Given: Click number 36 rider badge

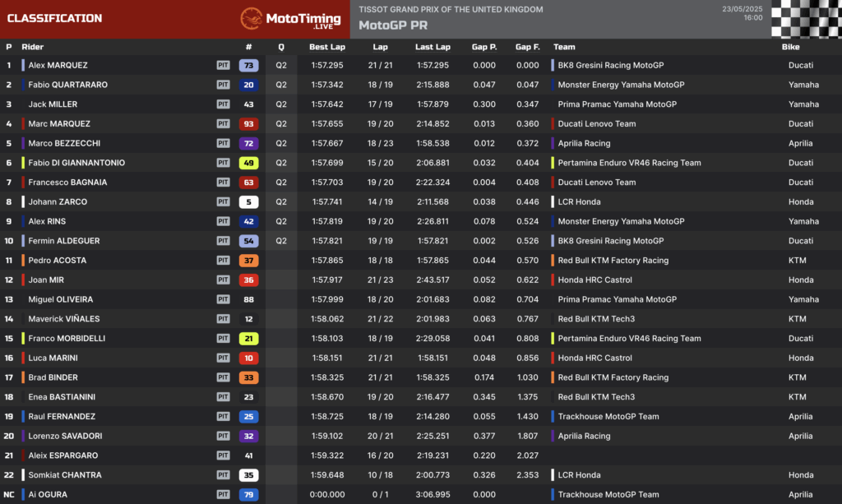Looking at the screenshot, I should coord(248,280).
